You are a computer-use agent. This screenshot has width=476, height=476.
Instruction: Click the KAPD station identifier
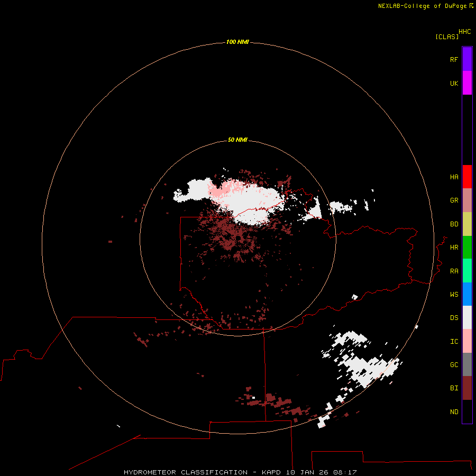(271, 472)
